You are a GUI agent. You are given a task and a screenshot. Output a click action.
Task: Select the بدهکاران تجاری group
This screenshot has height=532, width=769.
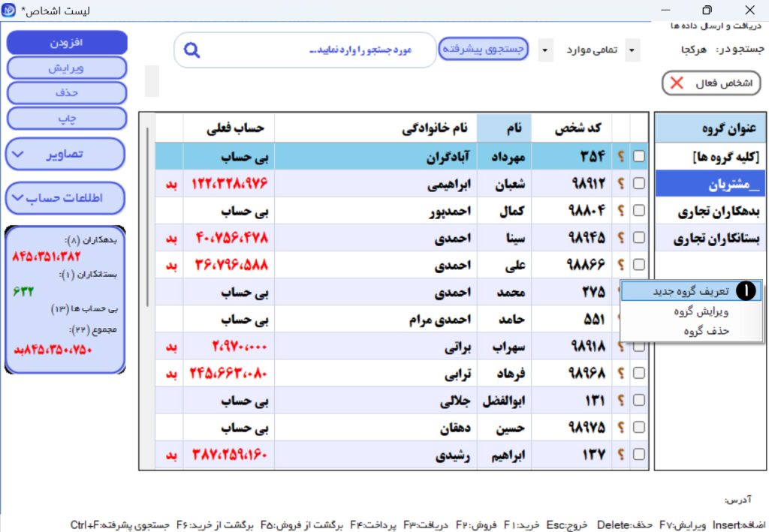pyautogui.click(x=710, y=211)
